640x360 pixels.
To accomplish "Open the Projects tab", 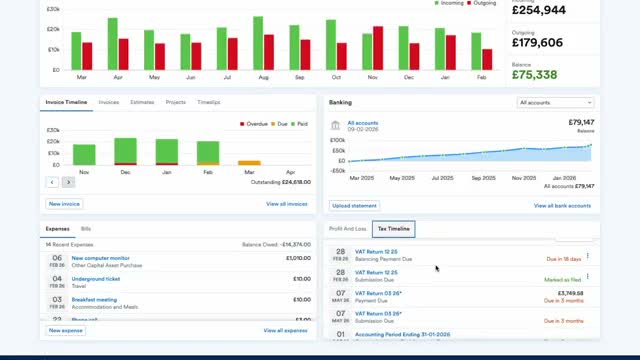I will tap(176, 102).
